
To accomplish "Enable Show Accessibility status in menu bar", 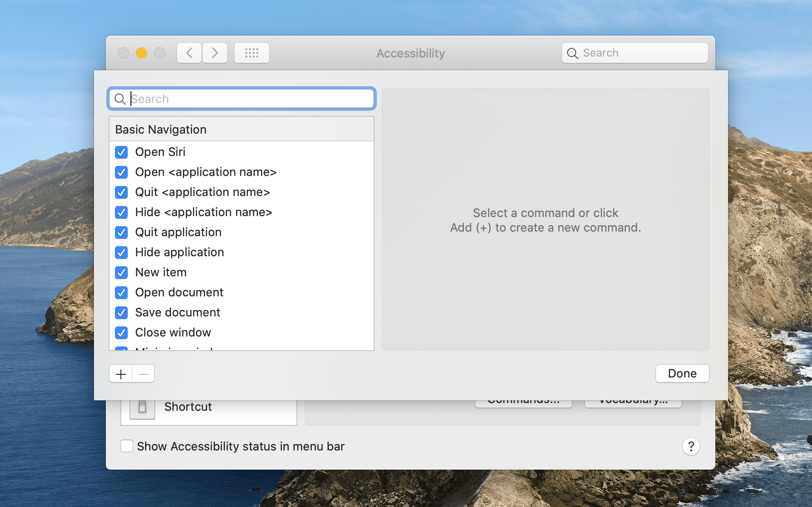I will coord(127,446).
